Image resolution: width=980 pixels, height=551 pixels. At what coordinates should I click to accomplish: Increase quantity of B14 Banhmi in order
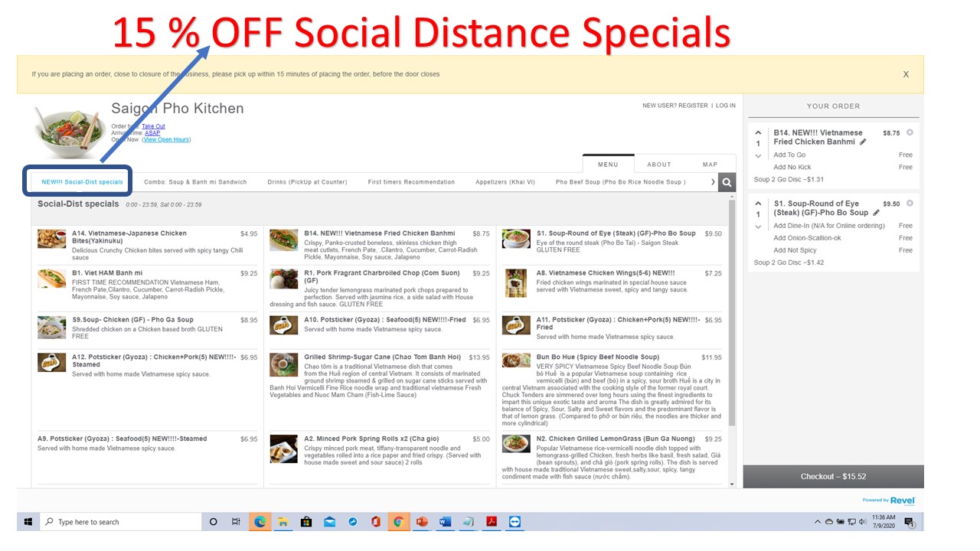point(758,133)
